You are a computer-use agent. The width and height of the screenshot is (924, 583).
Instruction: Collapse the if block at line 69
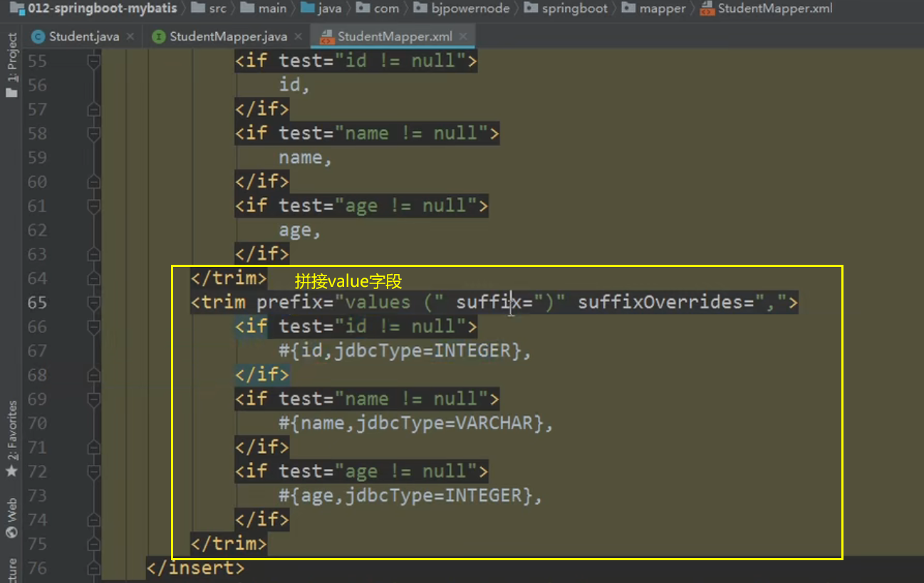(x=93, y=399)
